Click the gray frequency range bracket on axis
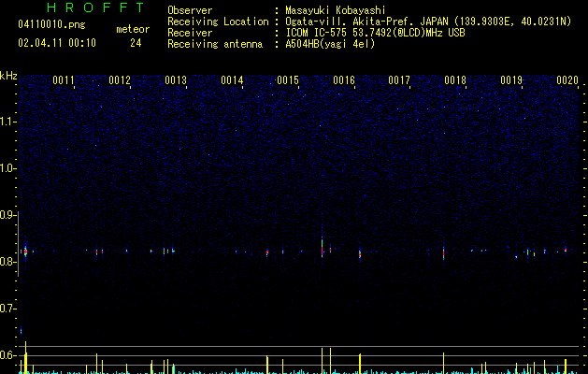 coord(19,244)
